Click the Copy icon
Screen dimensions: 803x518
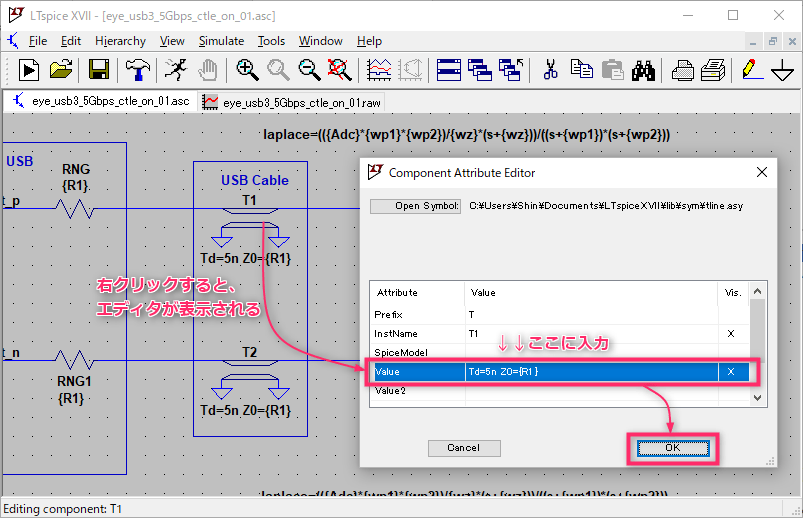(582, 70)
